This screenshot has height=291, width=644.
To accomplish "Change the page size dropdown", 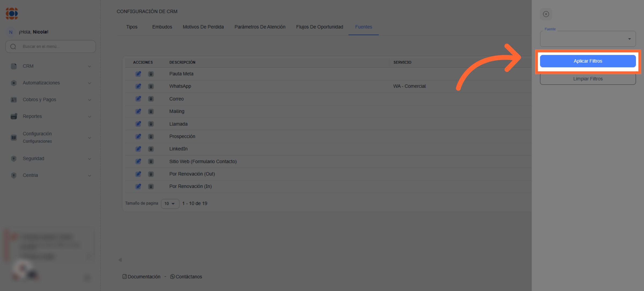I will pos(170,204).
